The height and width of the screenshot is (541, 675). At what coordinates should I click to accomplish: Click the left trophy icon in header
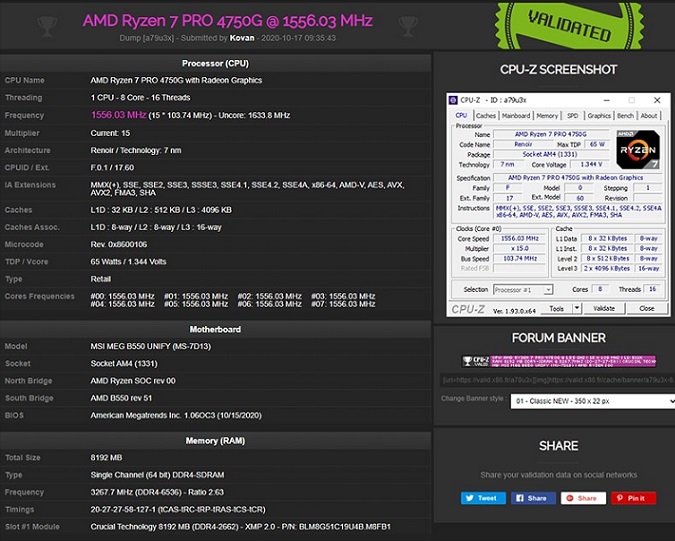(47, 26)
